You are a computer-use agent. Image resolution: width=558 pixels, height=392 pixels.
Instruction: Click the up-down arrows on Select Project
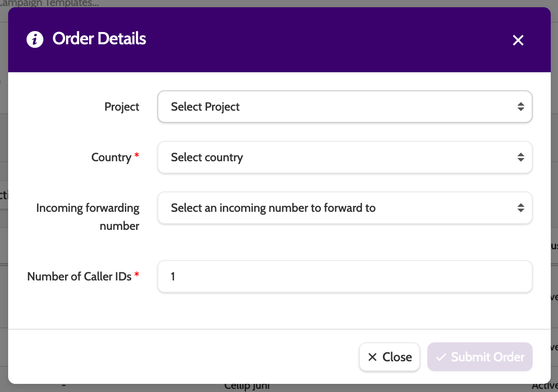pos(521,107)
